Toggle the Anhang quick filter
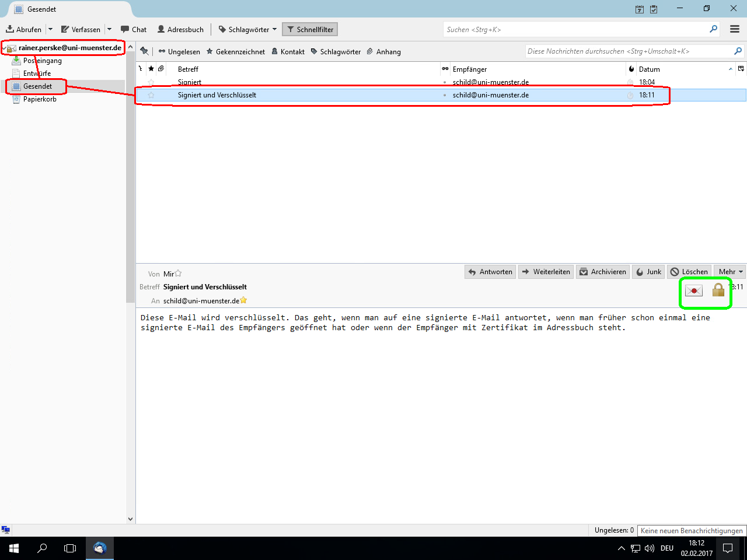The height and width of the screenshot is (560, 747). (x=383, y=51)
